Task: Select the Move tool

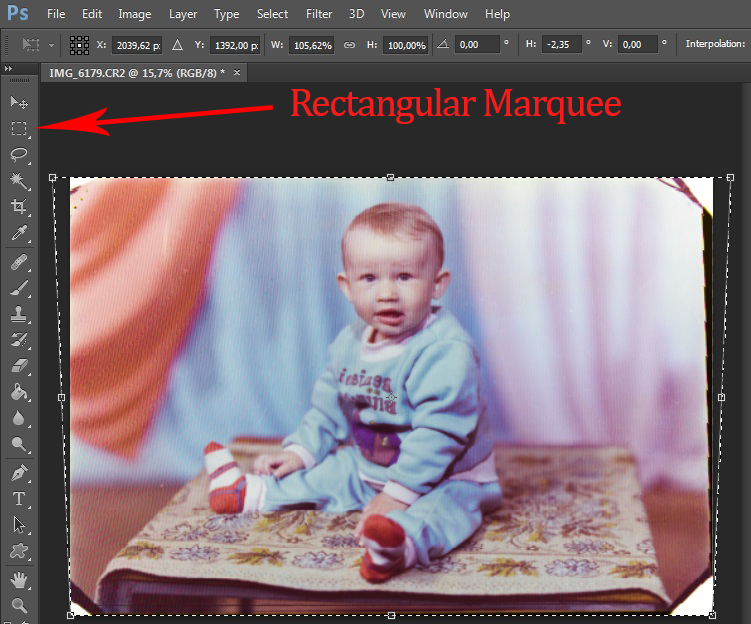Action: 19,102
